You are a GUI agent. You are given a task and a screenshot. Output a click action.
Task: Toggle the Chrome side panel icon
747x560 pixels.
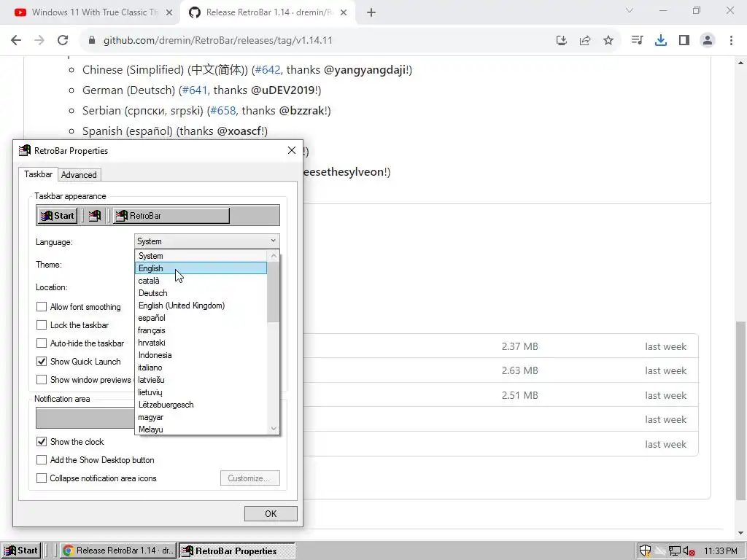click(x=684, y=41)
